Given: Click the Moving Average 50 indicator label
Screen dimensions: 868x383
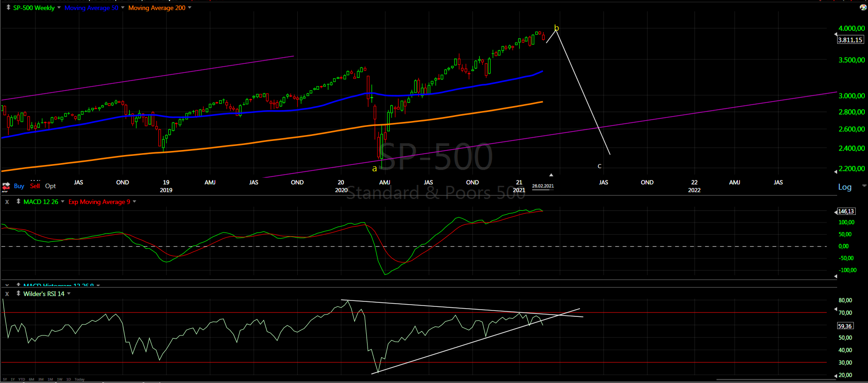Looking at the screenshot, I should click(91, 8).
